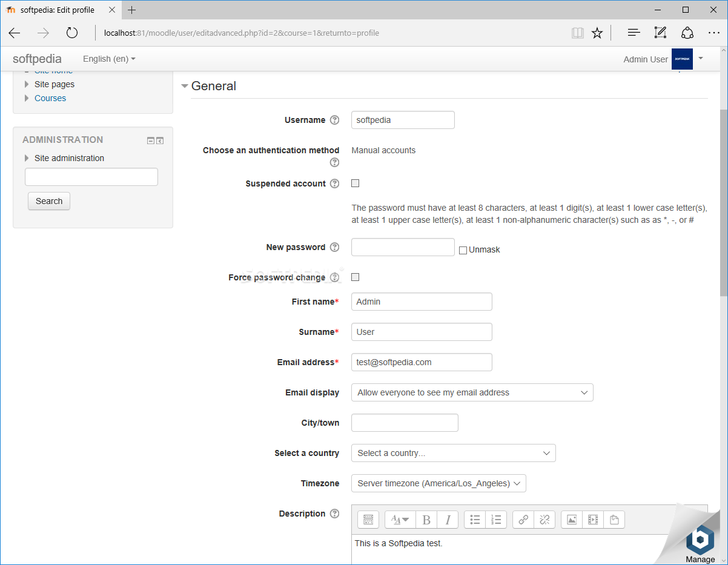Insert an image in the Description editor
This screenshot has height=565, width=728.
[x=572, y=520]
